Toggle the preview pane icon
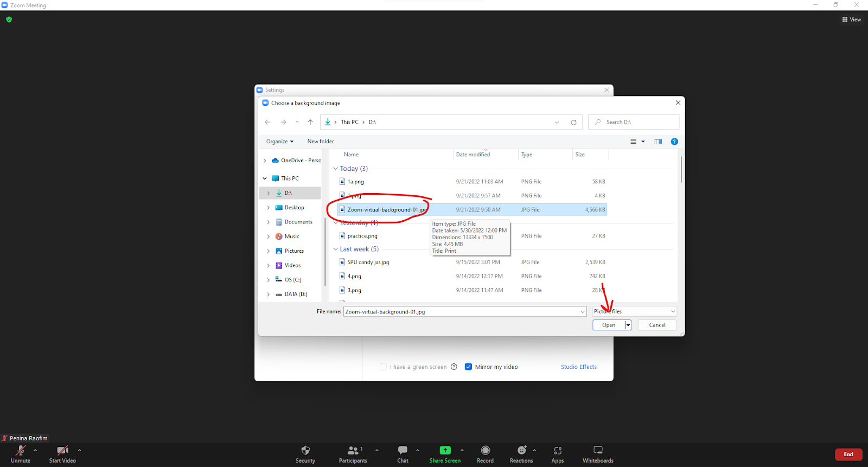This screenshot has height=467, width=868. (x=658, y=142)
